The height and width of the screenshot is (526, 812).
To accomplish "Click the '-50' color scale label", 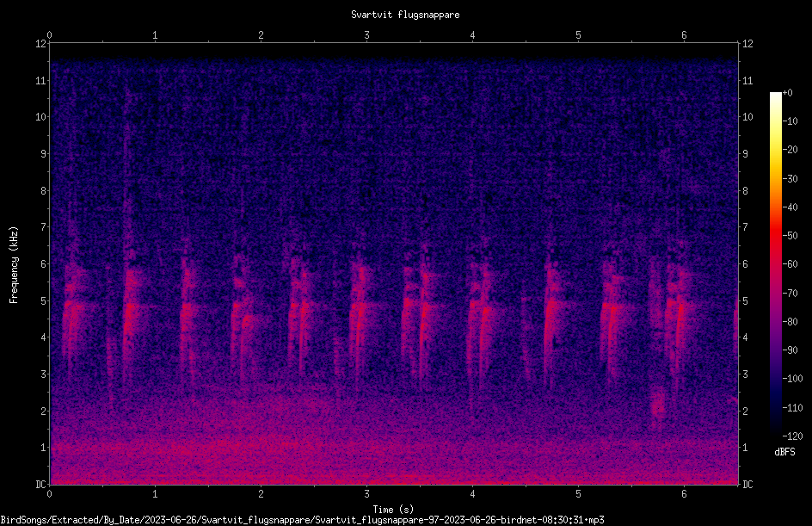I will (x=790, y=236).
